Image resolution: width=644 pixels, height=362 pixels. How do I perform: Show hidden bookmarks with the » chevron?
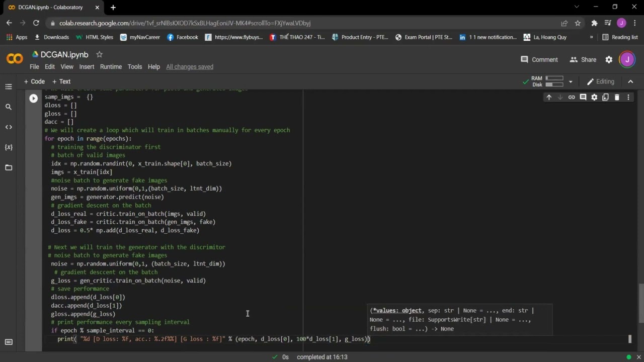tap(591, 37)
